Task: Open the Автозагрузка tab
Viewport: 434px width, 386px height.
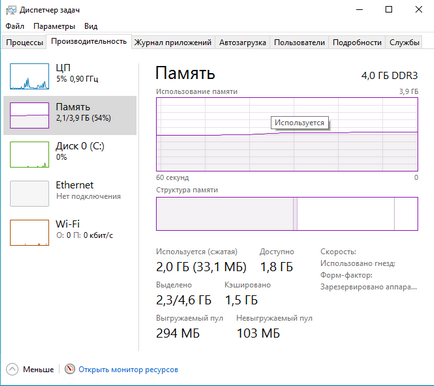Action: click(242, 43)
